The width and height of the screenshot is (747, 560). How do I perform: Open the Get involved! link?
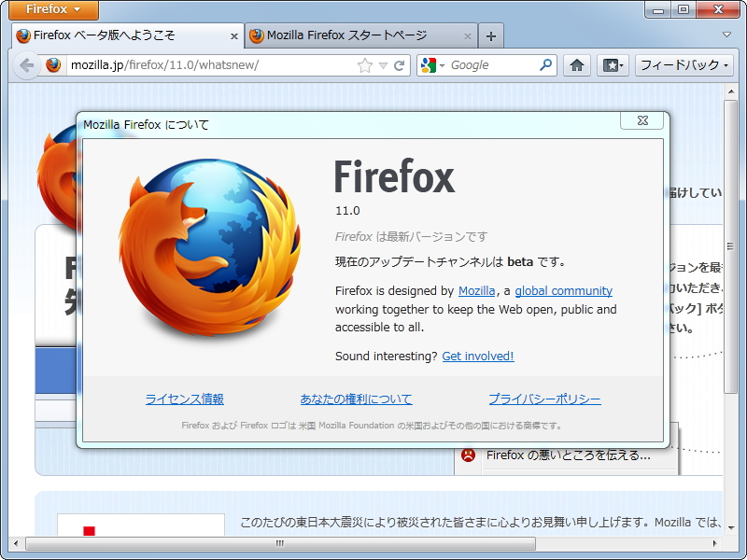(478, 356)
